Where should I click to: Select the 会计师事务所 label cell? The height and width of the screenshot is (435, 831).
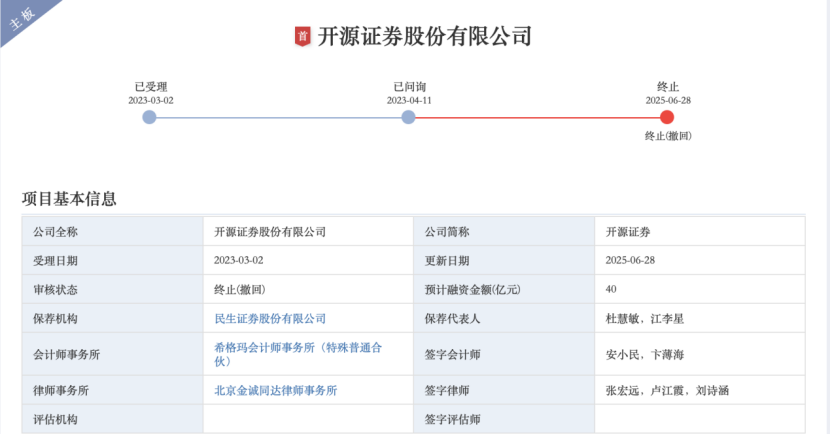112,354
